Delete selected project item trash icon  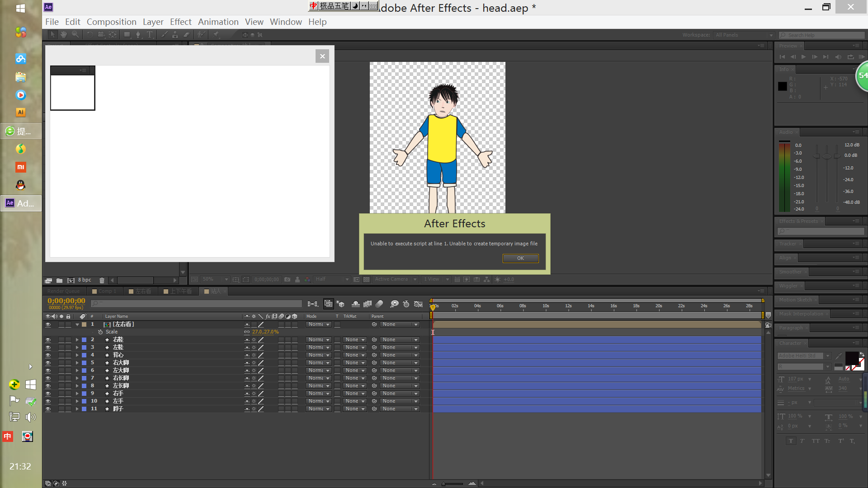tap(102, 280)
